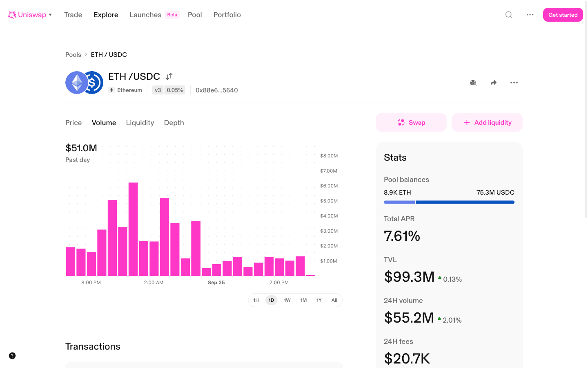
Task: Go back to Pools breadcrumb link
Action: [73, 55]
